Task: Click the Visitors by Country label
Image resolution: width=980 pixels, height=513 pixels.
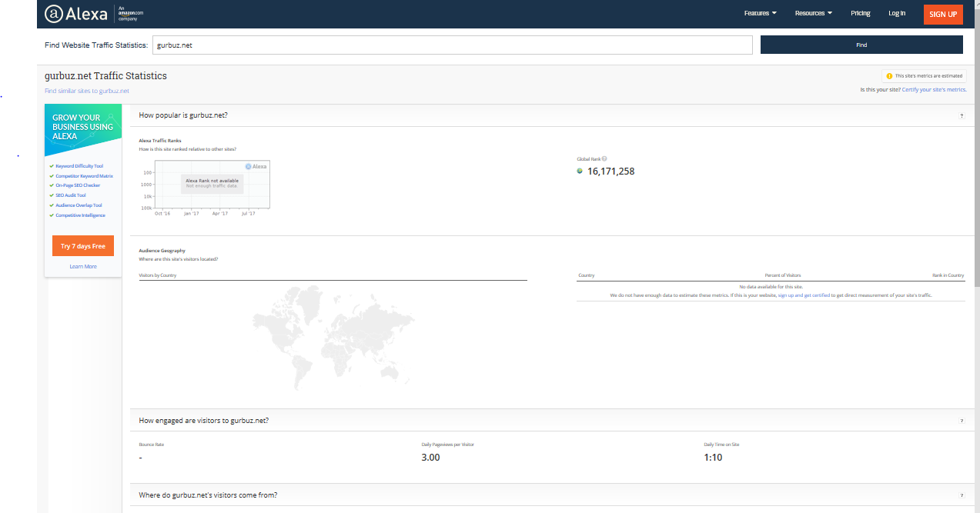Action: (x=158, y=275)
